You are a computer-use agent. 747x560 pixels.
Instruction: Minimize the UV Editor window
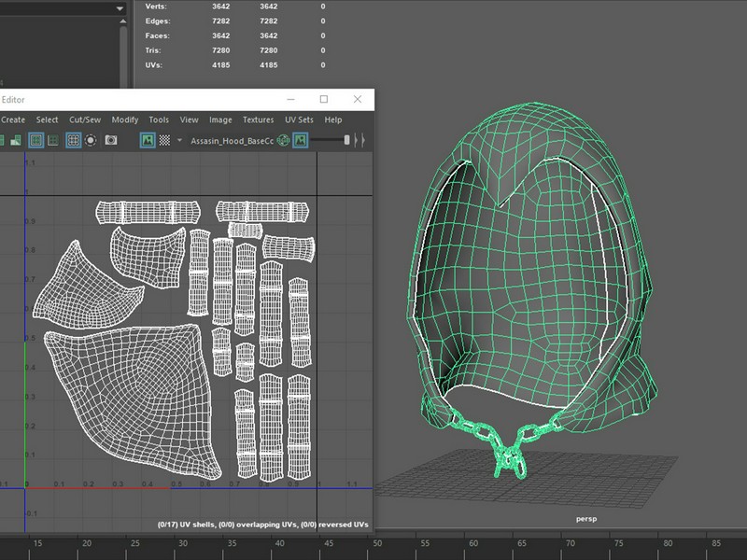[291, 100]
